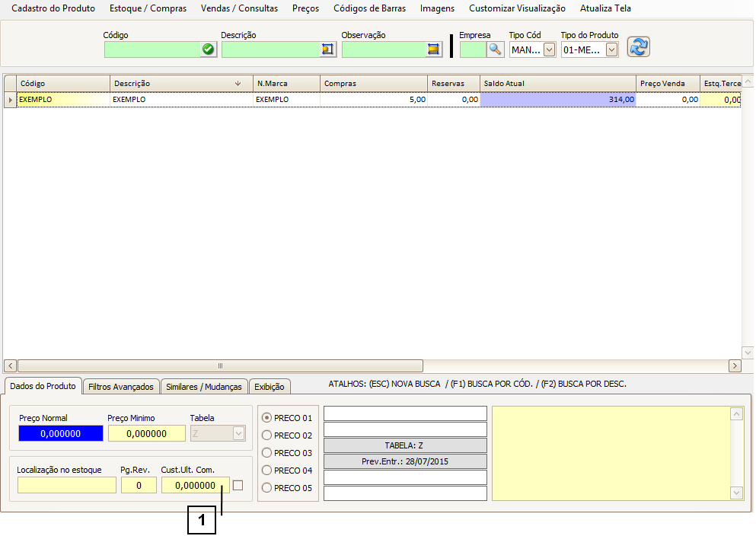Click the blue refresh arrows button
This screenshot has width=756, height=536.
point(638,47)
